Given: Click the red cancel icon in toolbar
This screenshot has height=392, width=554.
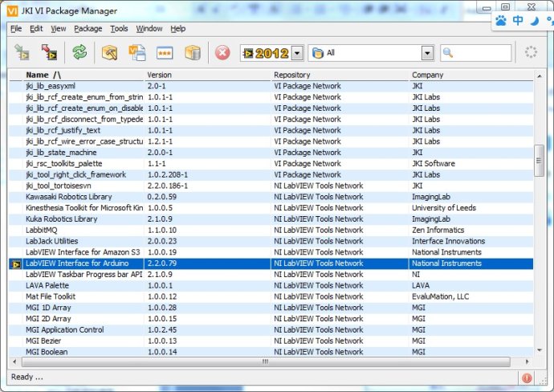Looking at the screenshot, I should pyautogui.click(x=222, y=53).
